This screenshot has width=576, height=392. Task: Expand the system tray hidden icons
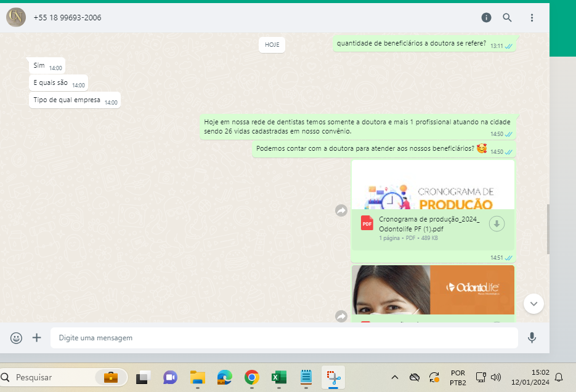394,377
